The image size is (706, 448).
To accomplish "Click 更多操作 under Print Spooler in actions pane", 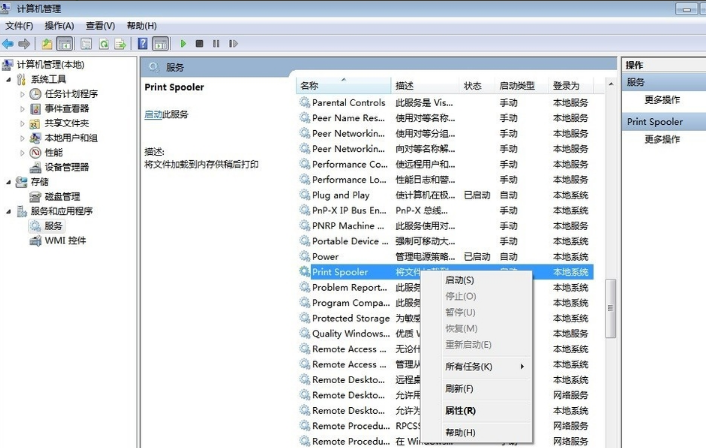I will (662, 139).
